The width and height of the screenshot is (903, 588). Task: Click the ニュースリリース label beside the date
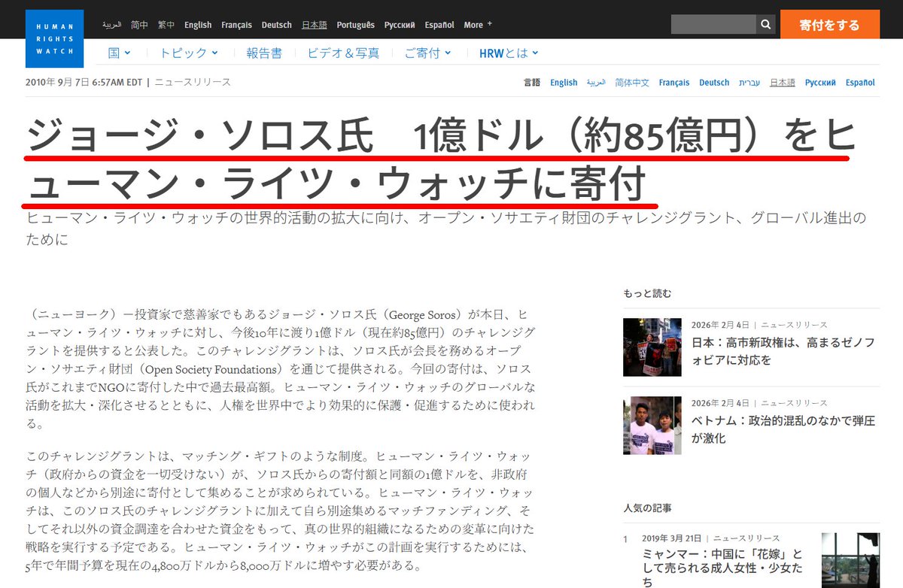click(x=193, y=82)
